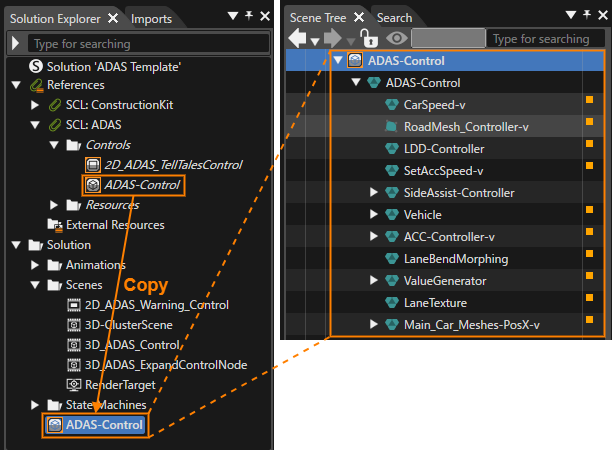Close the Solution Explorer tab
The width and height of the screenshot is (612, 450).
coord(113,18)
